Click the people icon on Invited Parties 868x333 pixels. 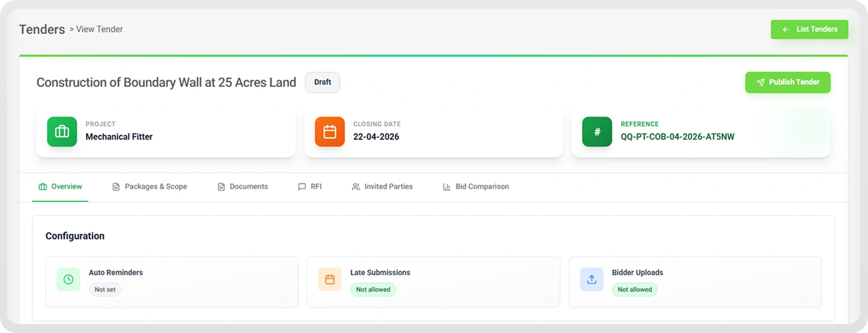356,187
